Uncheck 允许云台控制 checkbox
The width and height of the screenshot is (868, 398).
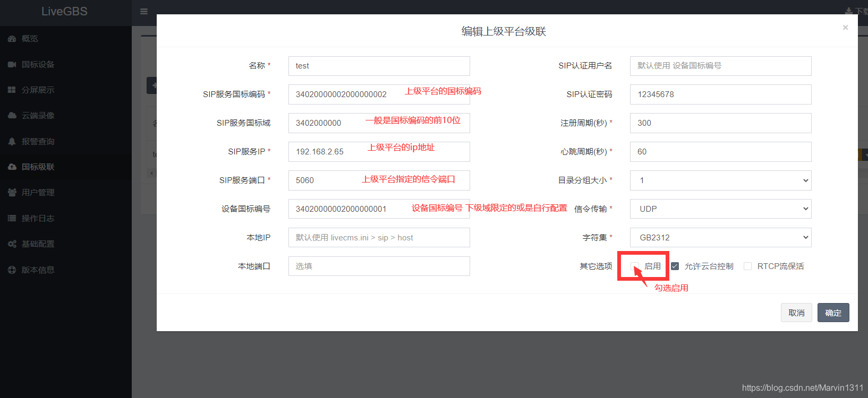click(x=675, y=266)
